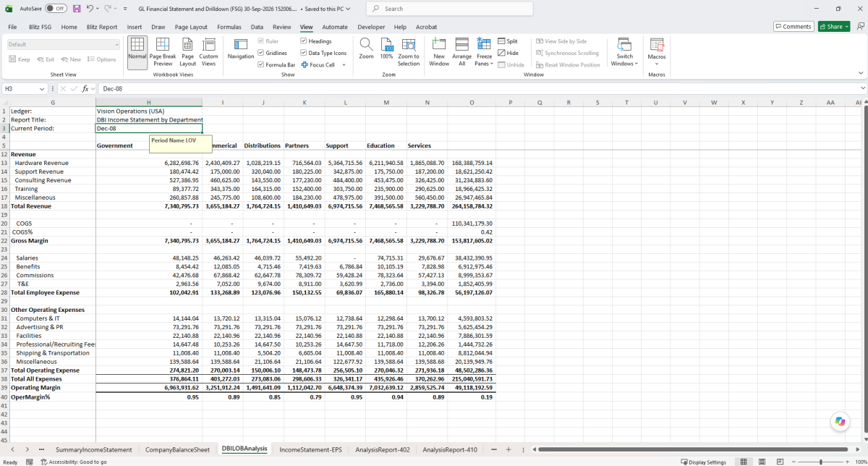Viewport: 868px width, 466px height.
Task: Click the macro recording status bar icon
Action: (x=29, y=462)
